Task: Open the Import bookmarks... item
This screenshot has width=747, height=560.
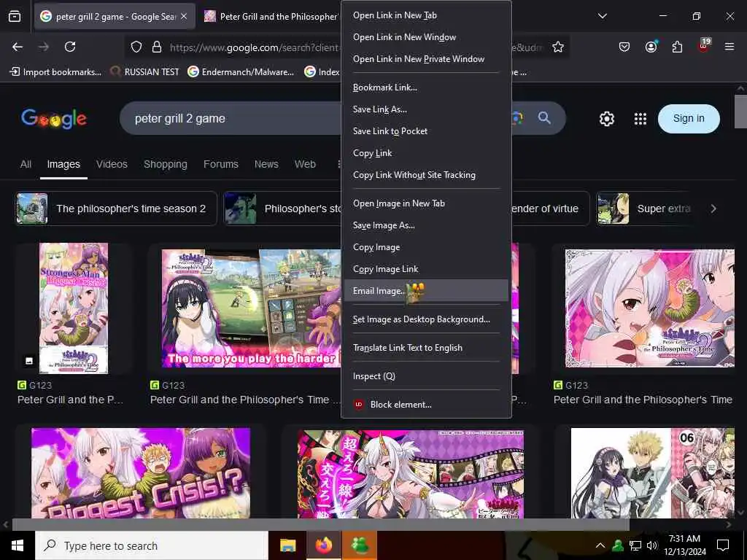Action: coord(55,72)
